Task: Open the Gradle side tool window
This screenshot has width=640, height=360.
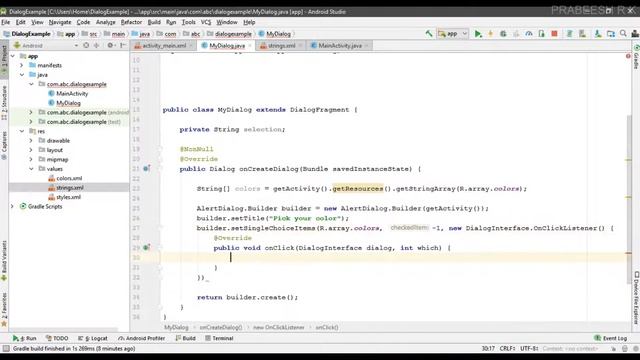Action: [x=636, y=57]
